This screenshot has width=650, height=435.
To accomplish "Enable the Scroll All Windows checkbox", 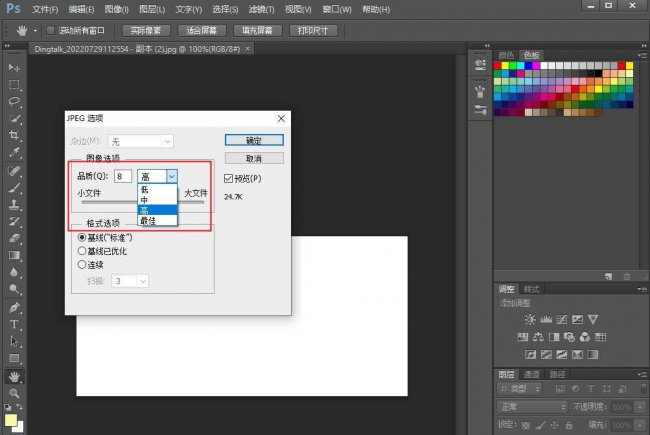I will tap(51, 30).
